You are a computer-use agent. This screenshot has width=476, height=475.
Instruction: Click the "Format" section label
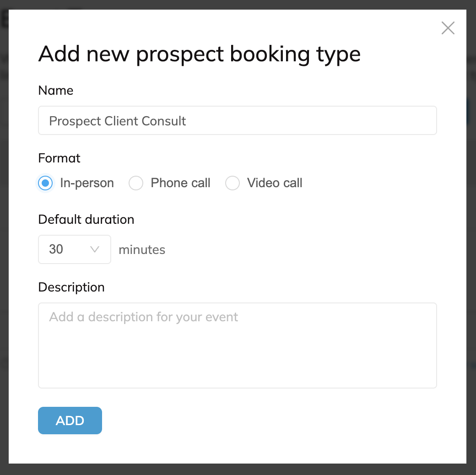pyautogui.click(x=59, y=158)
